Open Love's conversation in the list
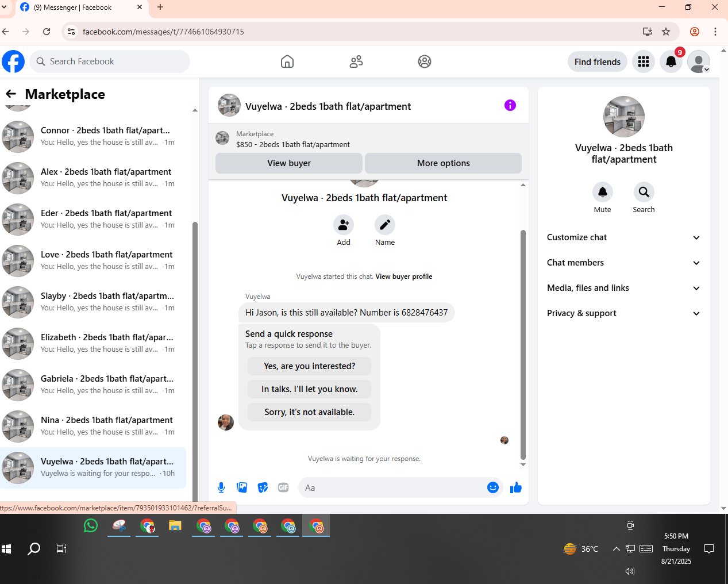The width and height of the screenshot is (728, 584). point(93,261)
